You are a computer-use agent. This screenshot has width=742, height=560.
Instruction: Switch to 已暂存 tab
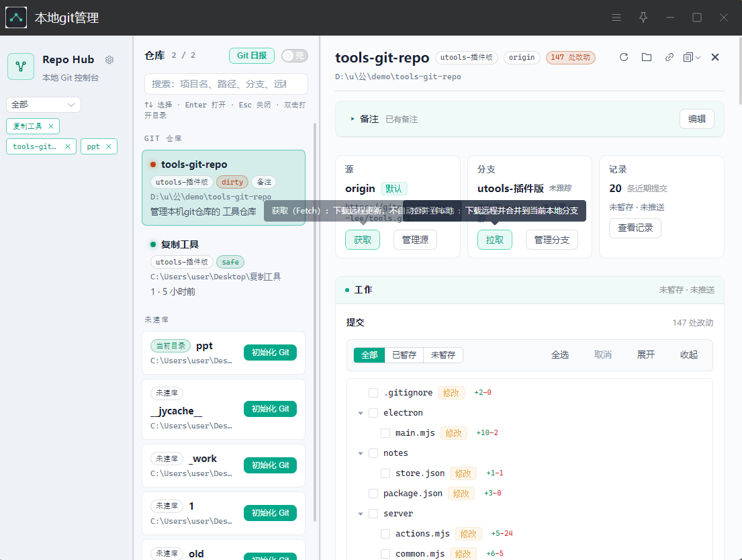[404, 355]
